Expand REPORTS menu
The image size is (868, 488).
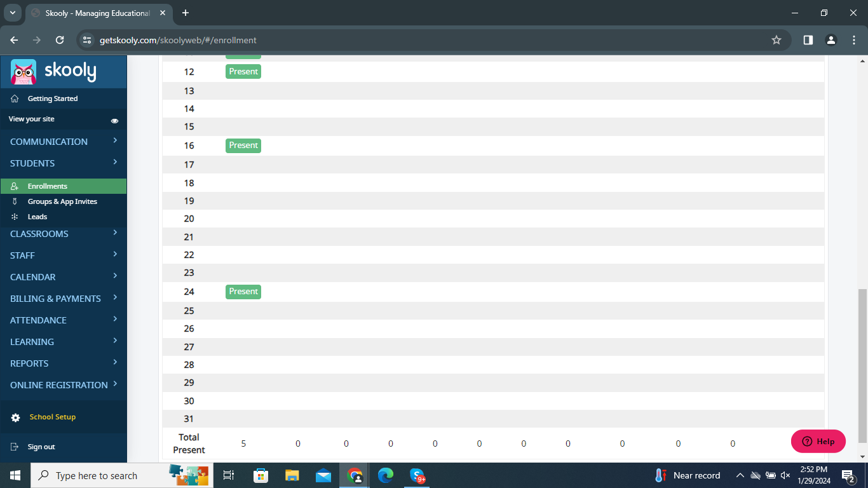64,363
